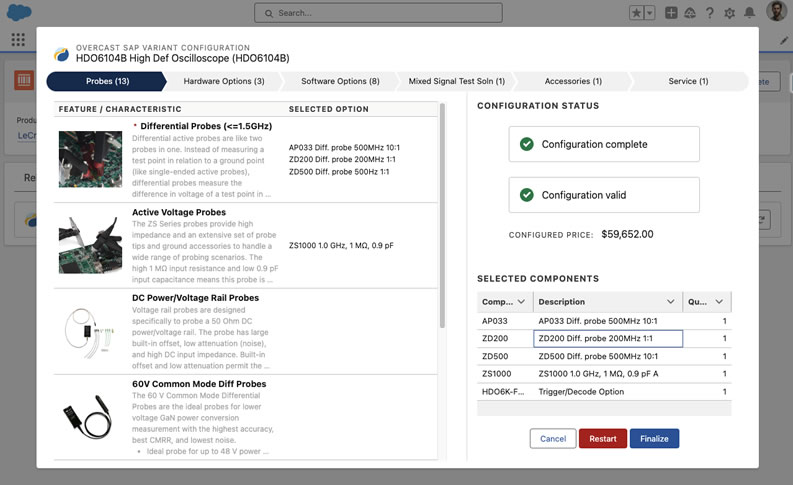
Task: Click the Overcast configuration logo icon
Action: tap(62, 54)
